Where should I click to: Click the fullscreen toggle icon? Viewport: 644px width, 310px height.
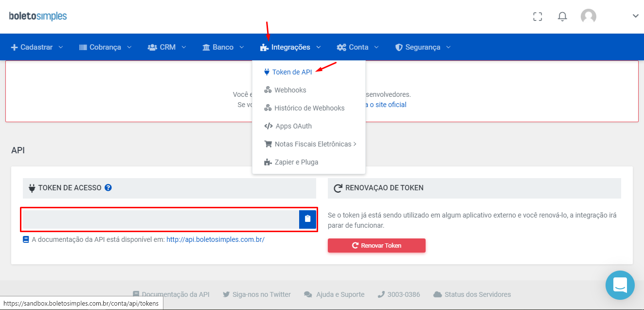[537, 17]
